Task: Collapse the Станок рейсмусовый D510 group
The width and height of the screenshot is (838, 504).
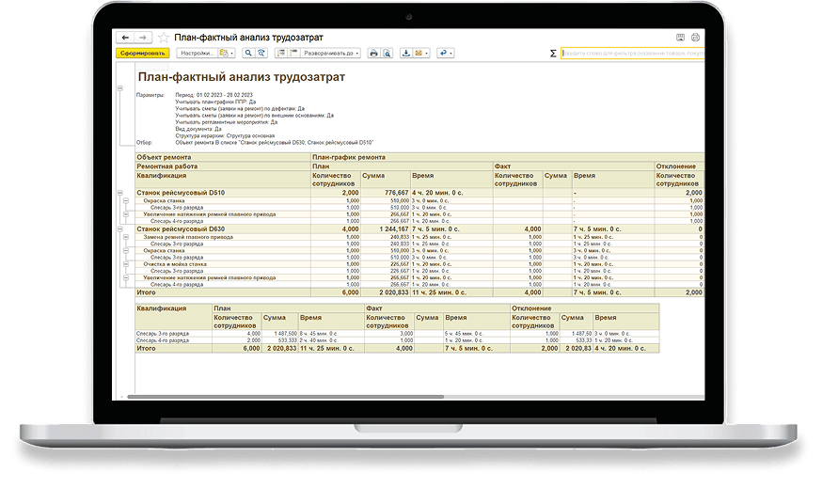Action: click(120, 193)
